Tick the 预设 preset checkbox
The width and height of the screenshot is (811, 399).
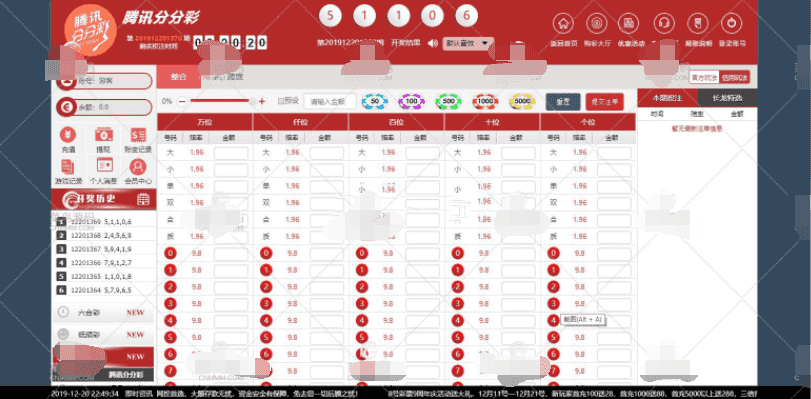(x=280, y=101)
